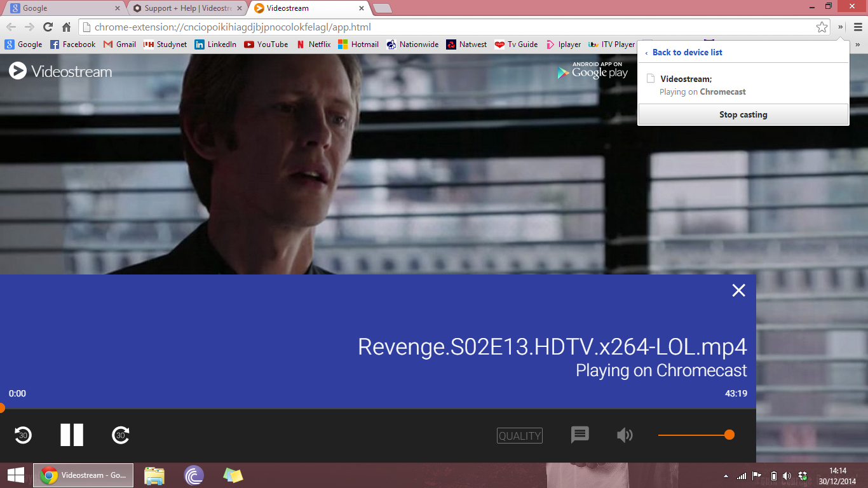Open the BitTorrent taskbar icon
The image size is (868, 488).
(194, 475)
